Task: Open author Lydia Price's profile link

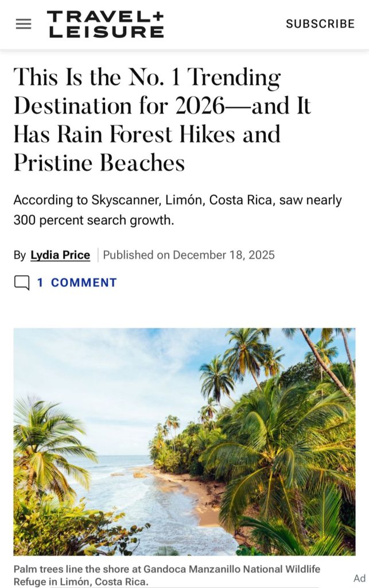Action: (x=60, y=255)
